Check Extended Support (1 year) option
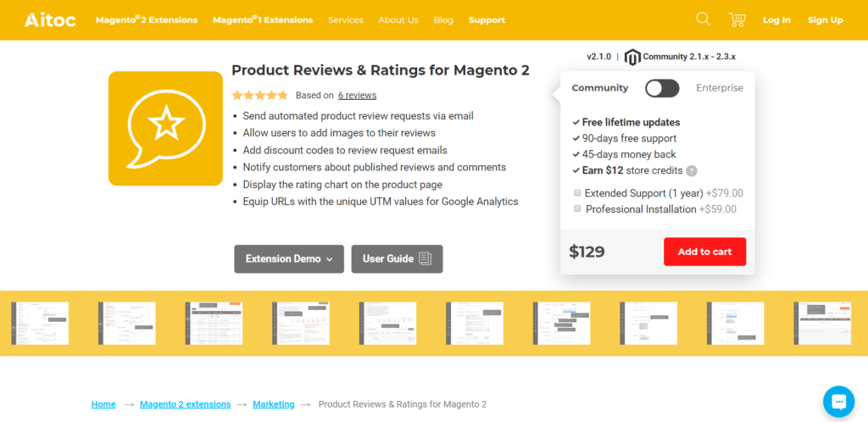The image size is (868, 422). point(577,193)
